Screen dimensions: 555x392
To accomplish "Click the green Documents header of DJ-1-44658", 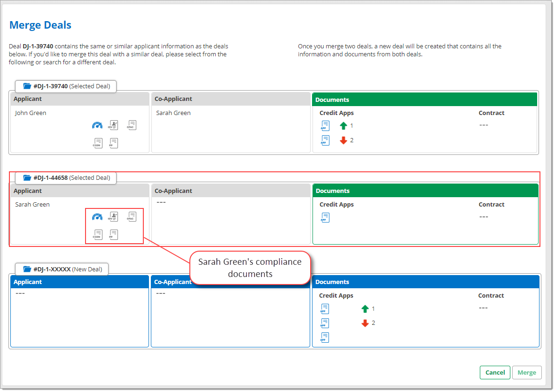I will (425, 191).
